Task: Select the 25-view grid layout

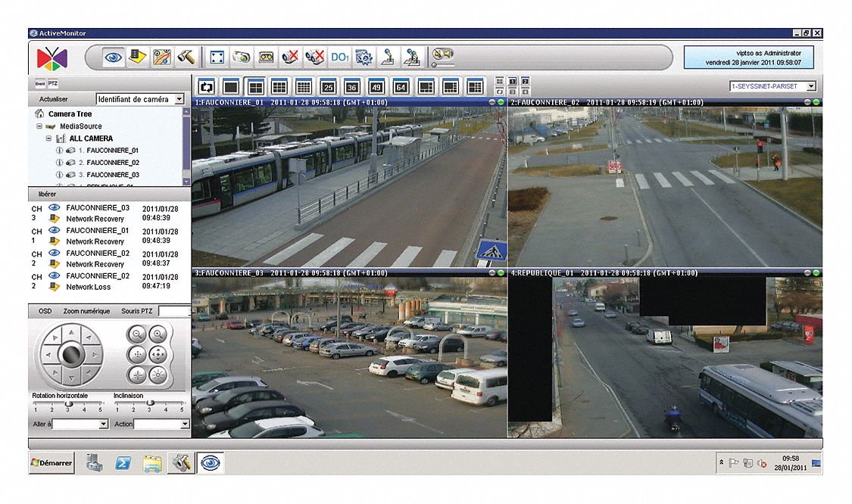Action: tap(327, 86)
